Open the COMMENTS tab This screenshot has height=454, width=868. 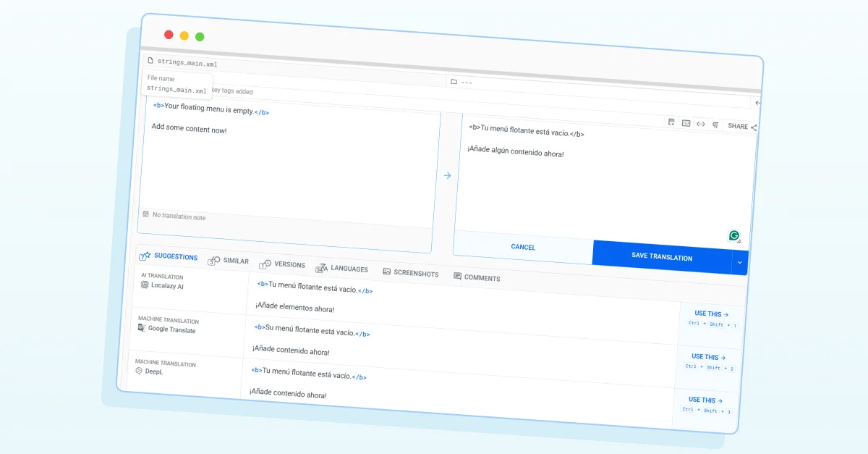[477, 277]
